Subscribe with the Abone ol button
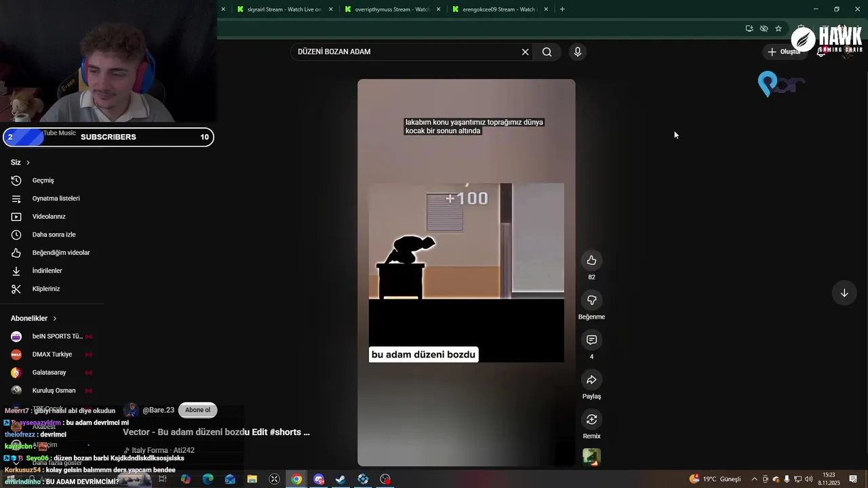 [197, 410]
